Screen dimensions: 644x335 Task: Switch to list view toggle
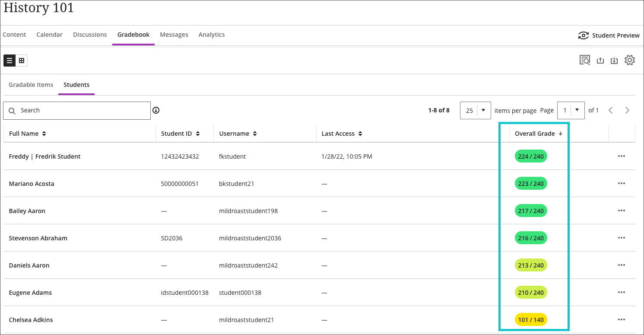[x=10, y=61]
